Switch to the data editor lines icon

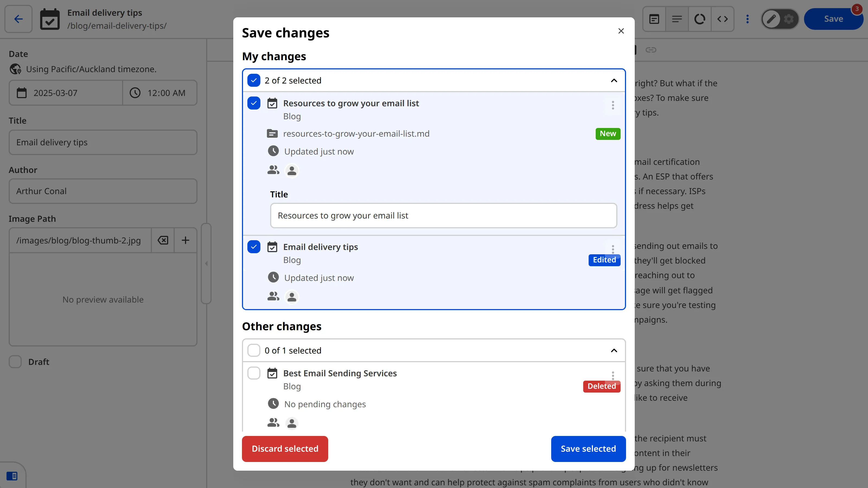point(677,19)
